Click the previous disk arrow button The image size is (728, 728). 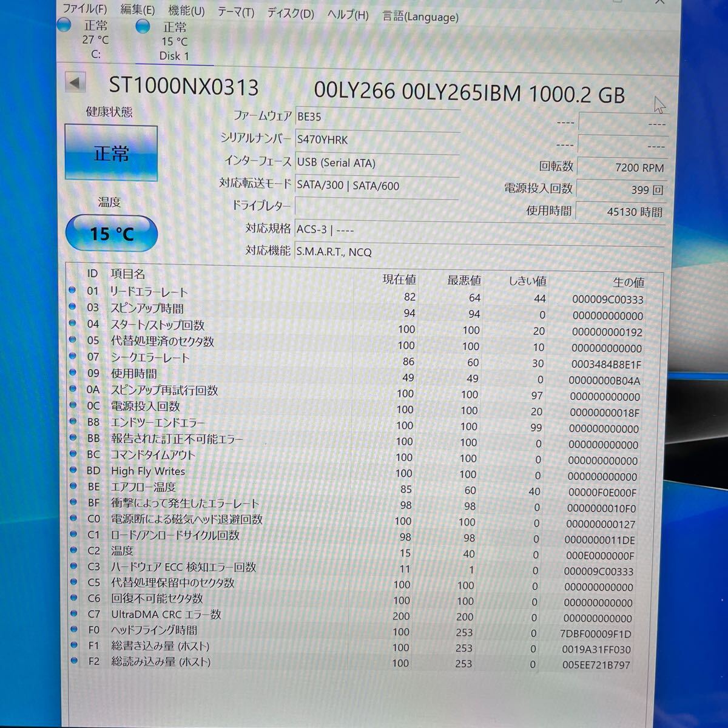75,83
